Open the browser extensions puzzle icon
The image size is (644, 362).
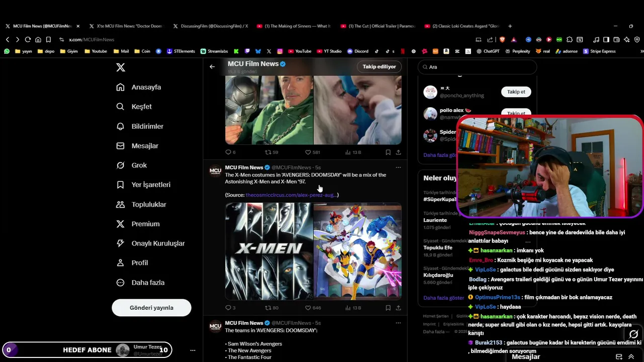click(x=570, y=40)
